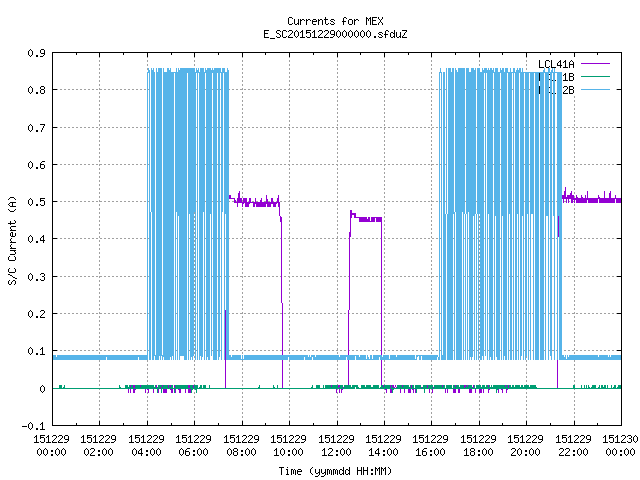640x480 pixels.
Task: Click the light blue 2B legend line sample
Action: (x=595, y=89)
